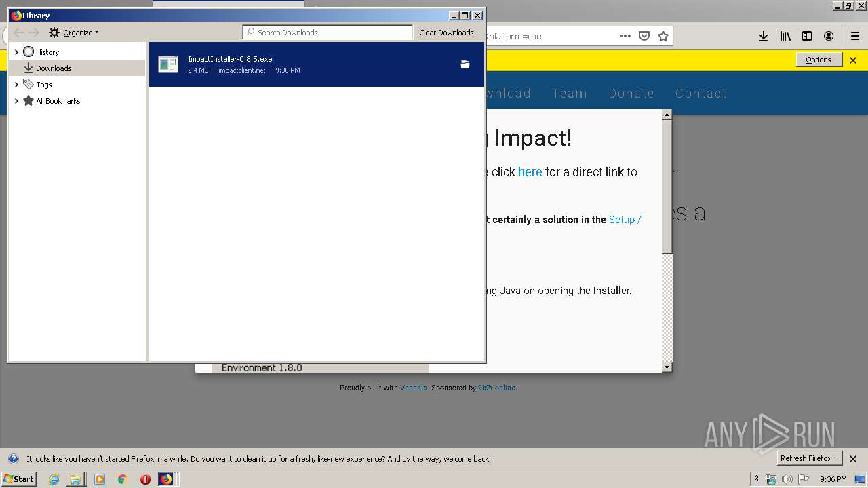Launch Chrome from the taskbar
Image resolution: width=868 pixels, height=488 pixels.
point(122,479)
